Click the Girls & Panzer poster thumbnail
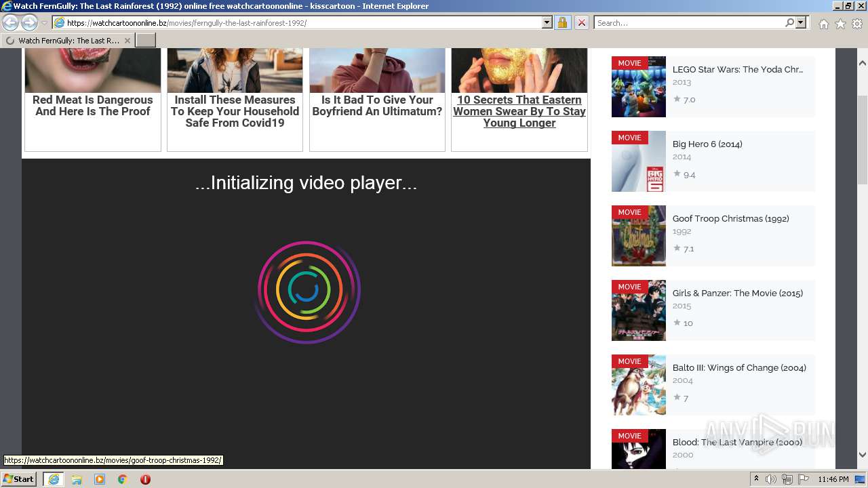The image size is (868, 488). pyautogui.click(x=639, y=310)
